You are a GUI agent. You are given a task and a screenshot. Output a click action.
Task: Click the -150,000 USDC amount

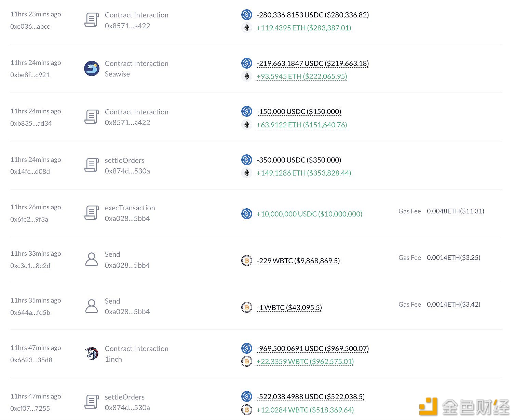(x=299, y=112)
